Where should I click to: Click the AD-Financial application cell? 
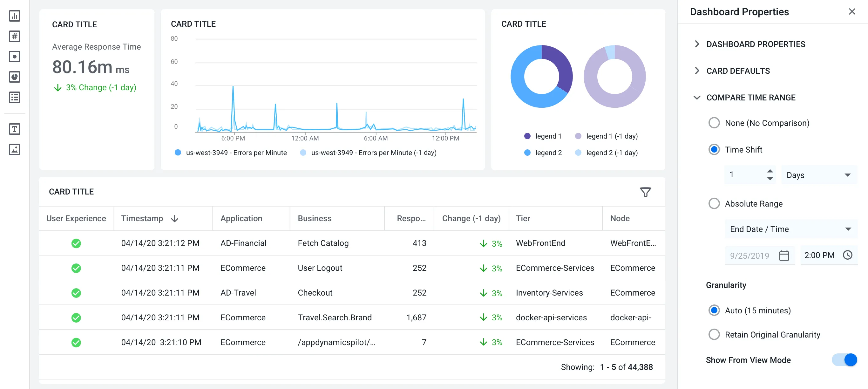tap(243, 243)
